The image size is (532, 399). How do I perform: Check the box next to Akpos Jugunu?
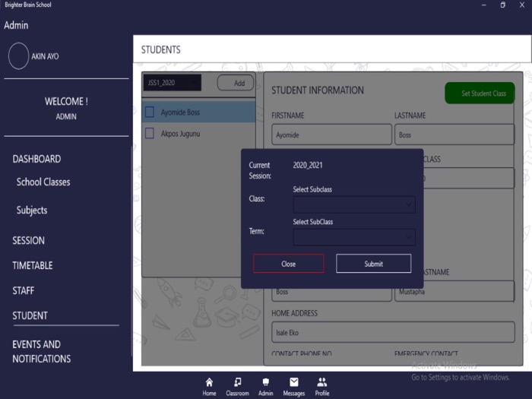[150, 134]
